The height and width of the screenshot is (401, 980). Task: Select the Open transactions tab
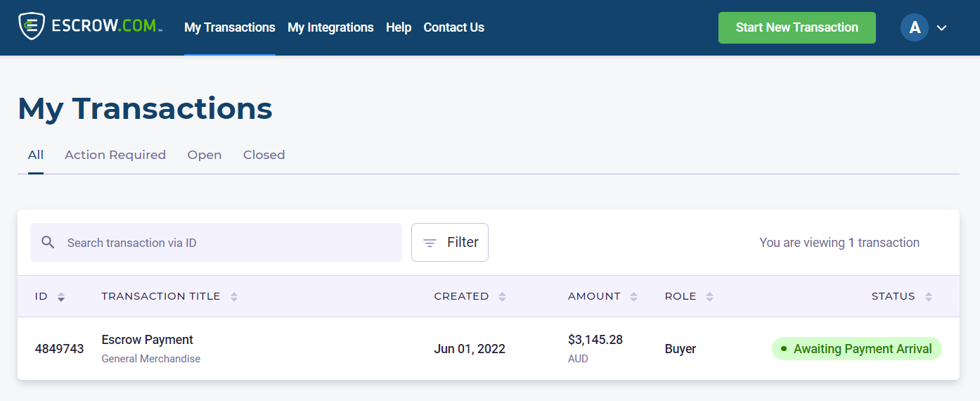(204, 155)
